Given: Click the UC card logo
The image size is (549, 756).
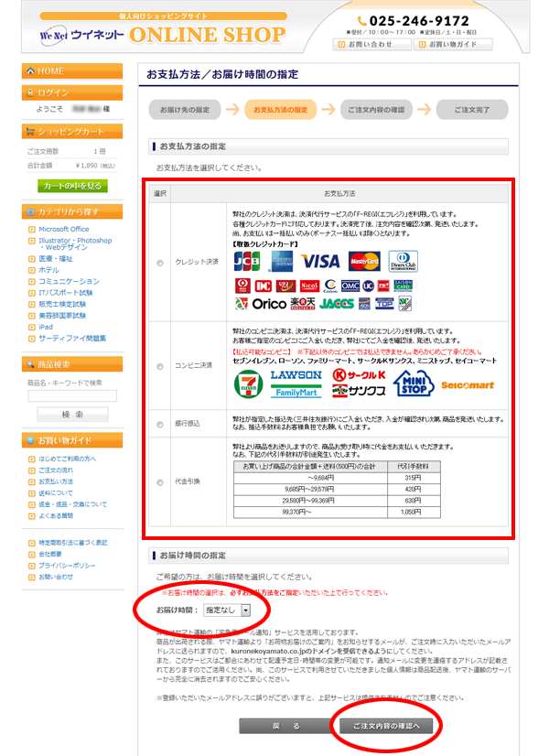Looking at the screenshot, I should [368, 286].
